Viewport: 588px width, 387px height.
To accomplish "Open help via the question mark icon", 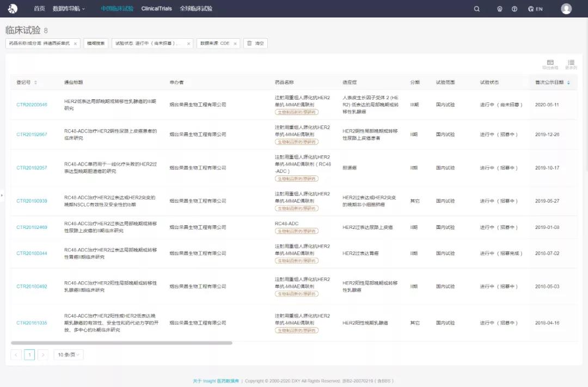I will (x=514, y=9).
